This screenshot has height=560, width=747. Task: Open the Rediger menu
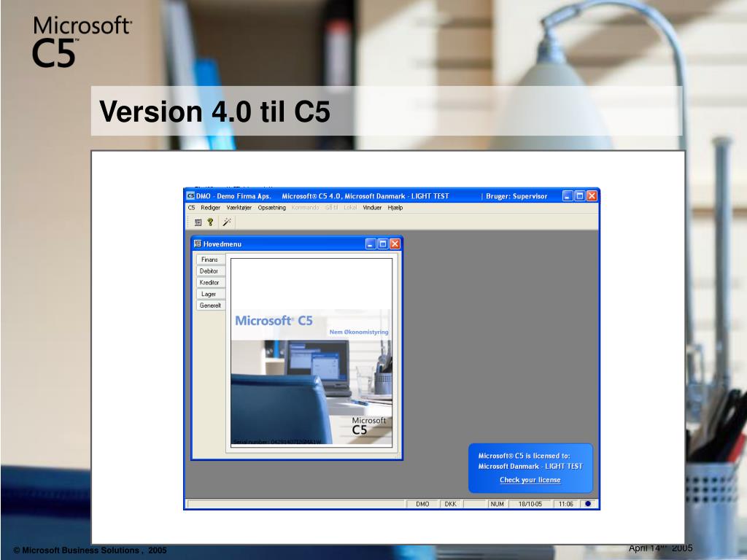[x=210, y=208]
